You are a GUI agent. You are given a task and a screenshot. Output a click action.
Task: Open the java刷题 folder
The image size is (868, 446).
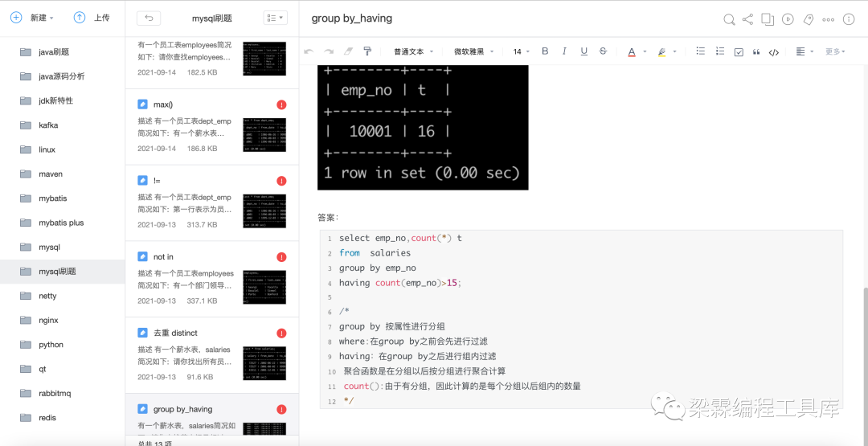tap(63, 52)
